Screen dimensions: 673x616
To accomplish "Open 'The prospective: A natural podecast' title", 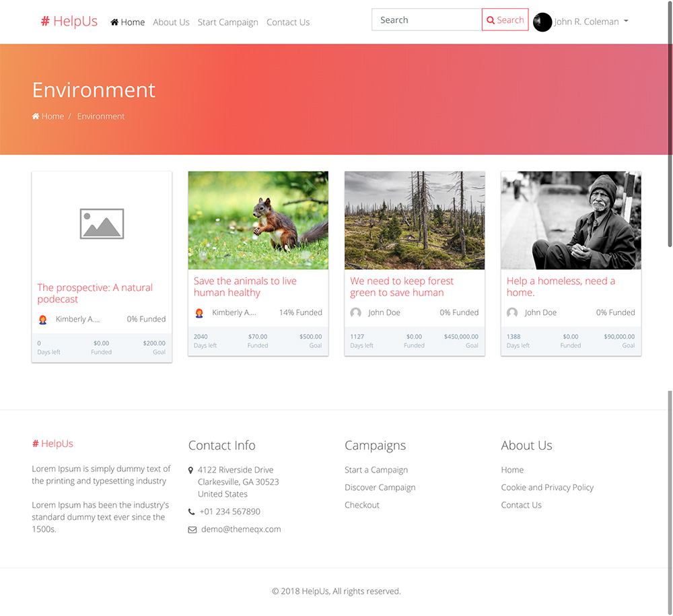I will click(95, 294).
